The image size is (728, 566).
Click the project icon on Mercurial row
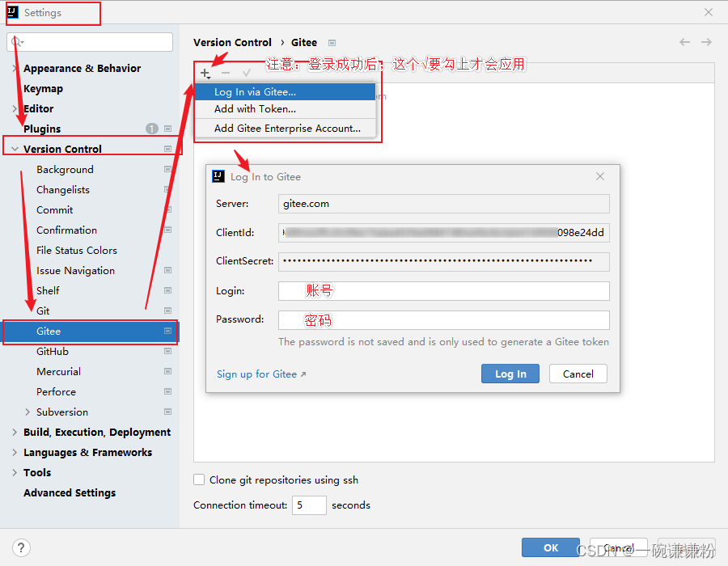click(168, 372)
